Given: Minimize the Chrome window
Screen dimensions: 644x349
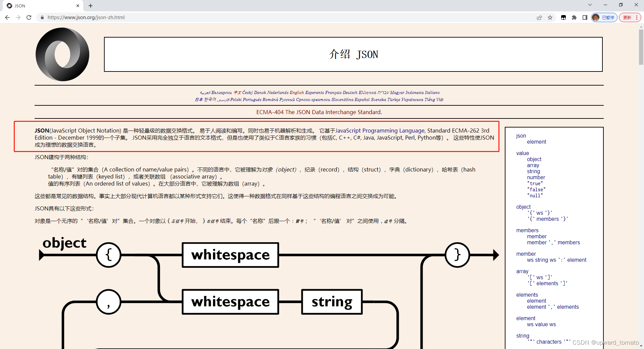Looking at the screenshot, I should coord(605,5).
